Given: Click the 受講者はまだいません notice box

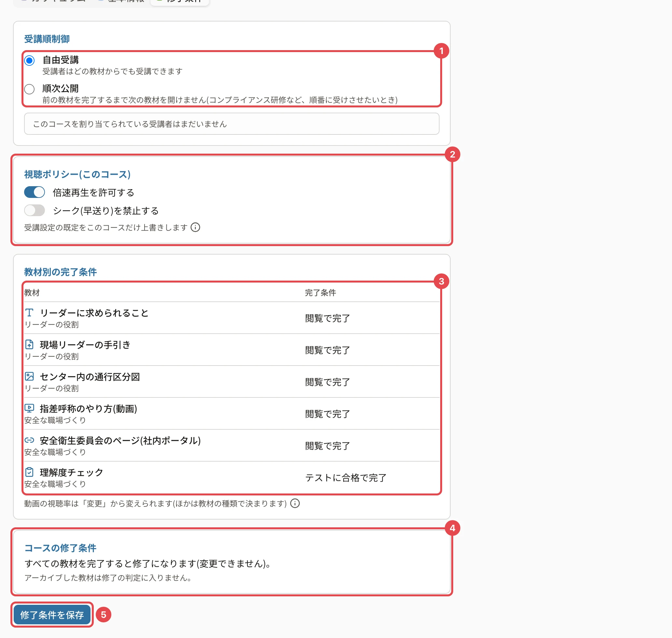Looking at the screenshot, I should (231, 124).
